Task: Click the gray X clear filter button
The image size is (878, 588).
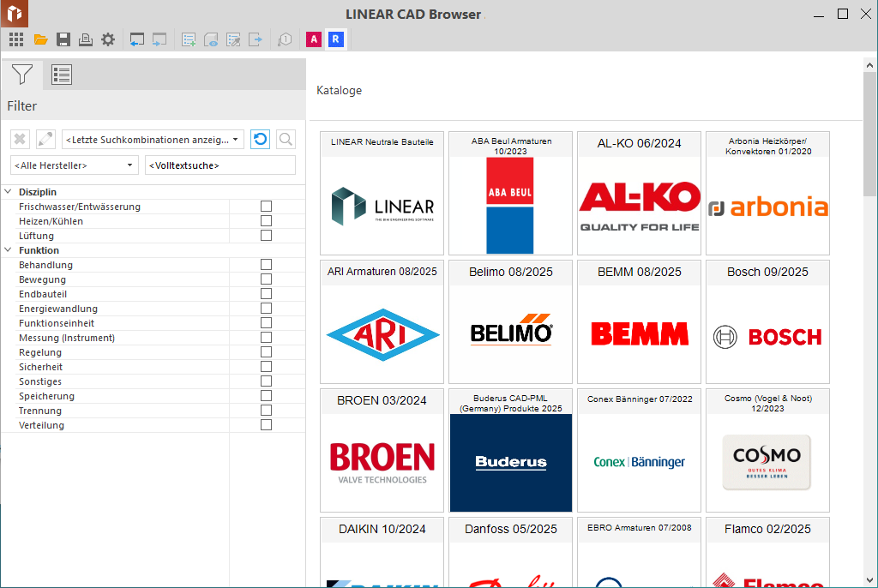Action: [20, 139]
